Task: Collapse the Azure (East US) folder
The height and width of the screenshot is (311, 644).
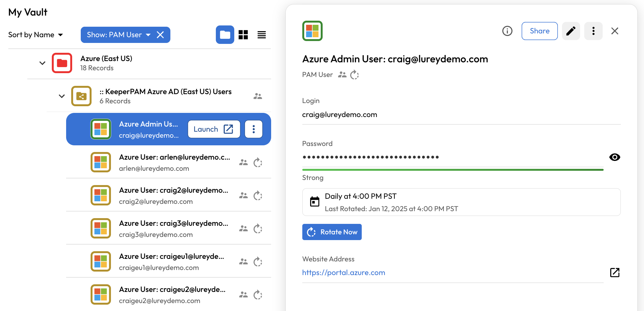Action: click(42, 63)
